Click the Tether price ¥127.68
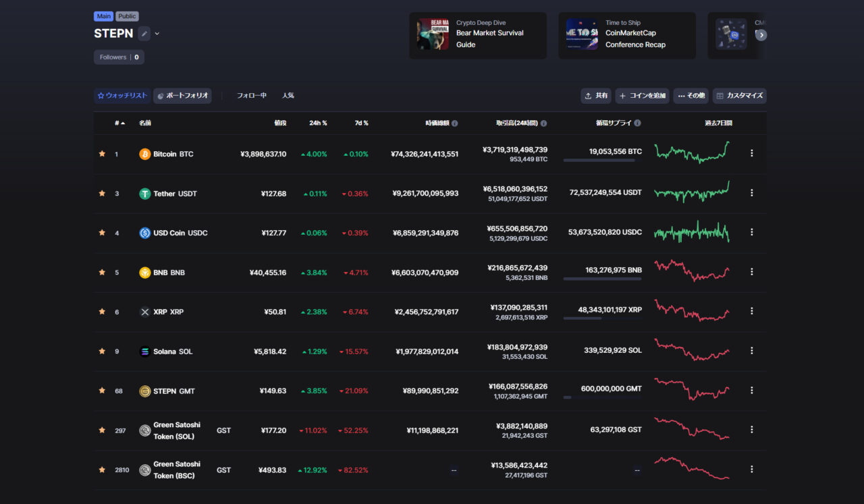This screenshot has width=864, height=504. click(273, 194)
